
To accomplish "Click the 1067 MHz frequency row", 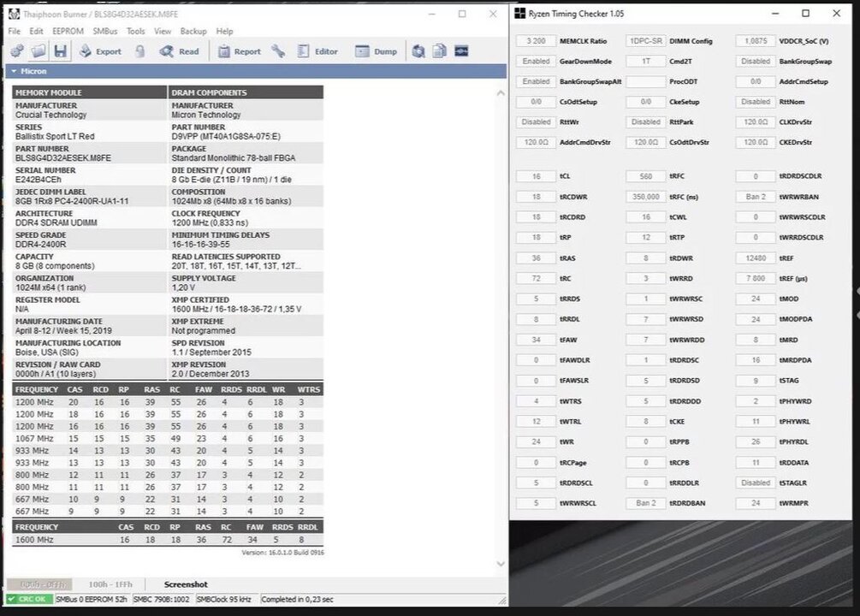I will (168, 439).
